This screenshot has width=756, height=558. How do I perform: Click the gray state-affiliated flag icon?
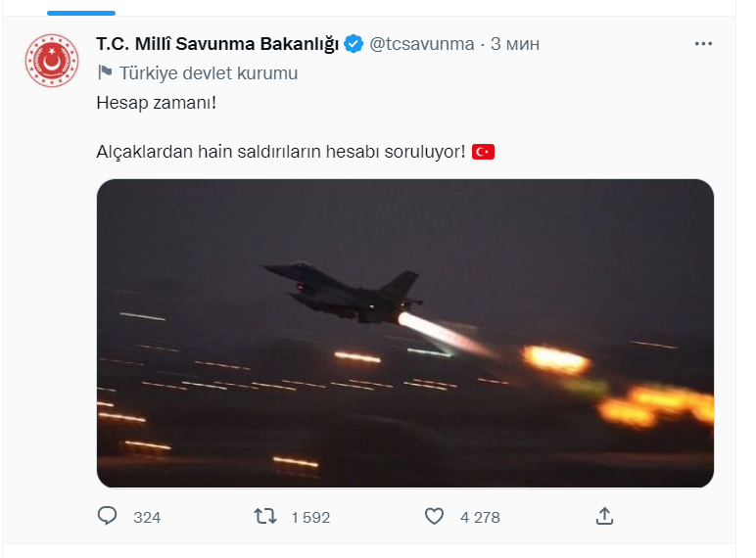105,72
